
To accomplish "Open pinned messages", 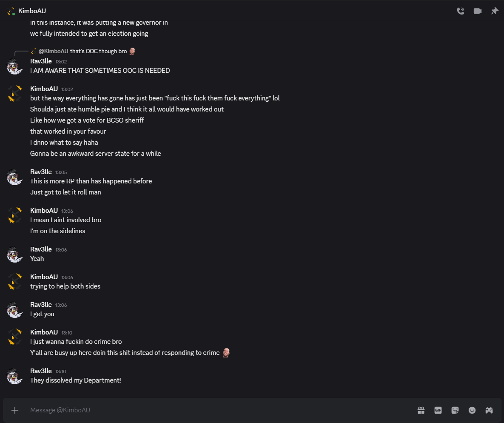I will (494, 11).
